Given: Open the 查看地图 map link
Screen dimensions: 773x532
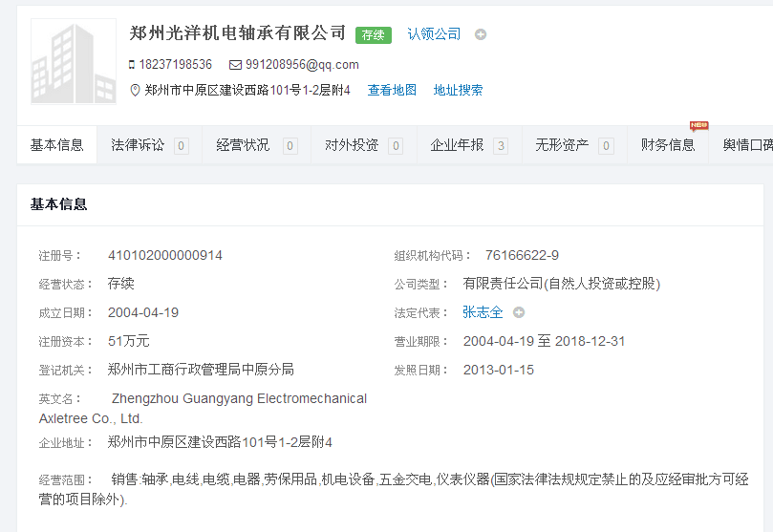Looking at the screenshot, I should (392, 91).
